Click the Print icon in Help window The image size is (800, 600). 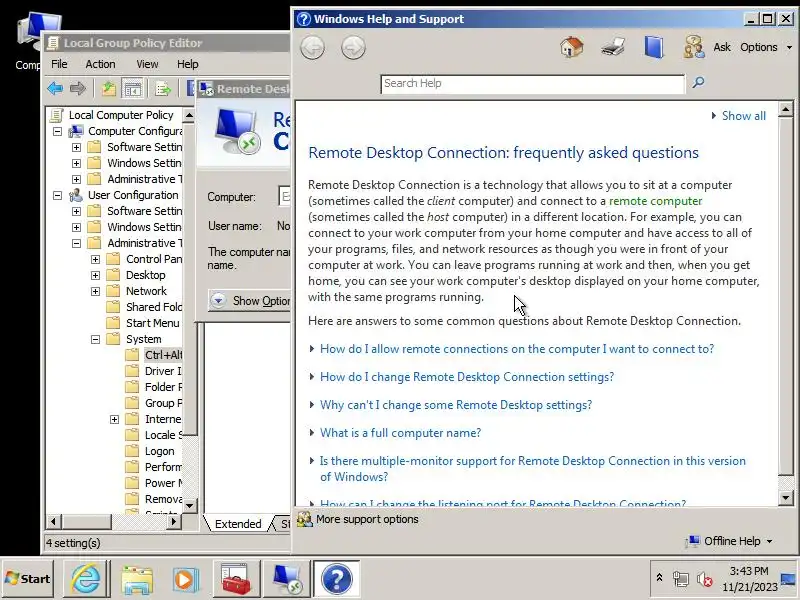[x=613, y=47]
